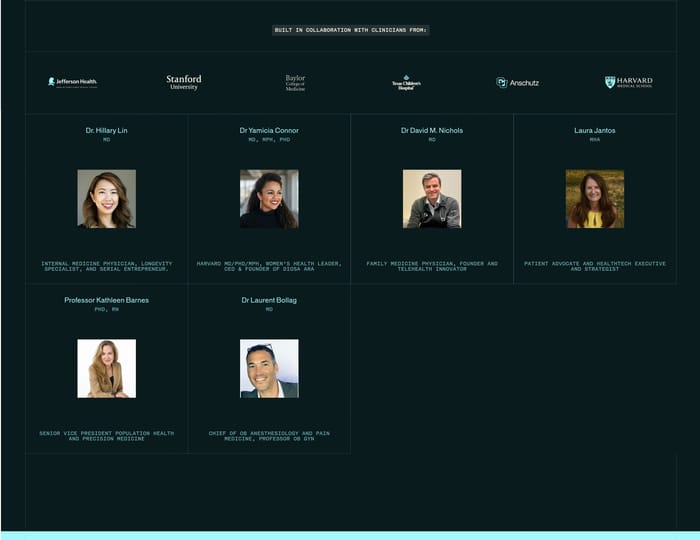Screen dimensions: 700x540
Task: Click the 'Built in collaboration with clinicians from' label
Action: [x=351, y=30]
